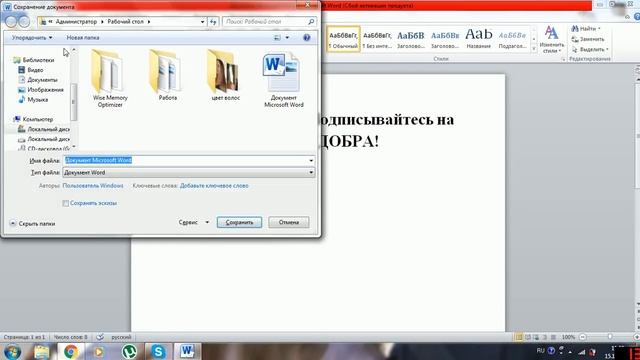This screenshot has height=360, width=640.
Task: Click the refresh button beside the address bar
Action: click(x=213, y=22)
